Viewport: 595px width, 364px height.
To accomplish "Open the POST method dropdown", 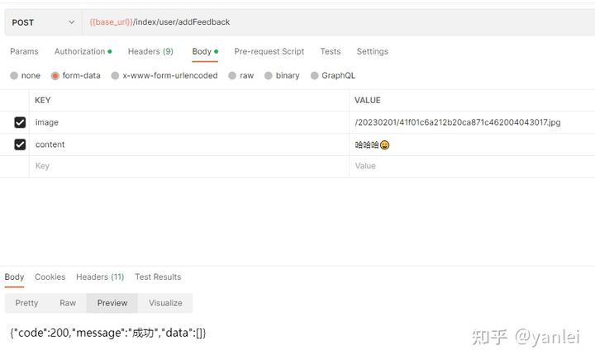I will coord(43,22).
